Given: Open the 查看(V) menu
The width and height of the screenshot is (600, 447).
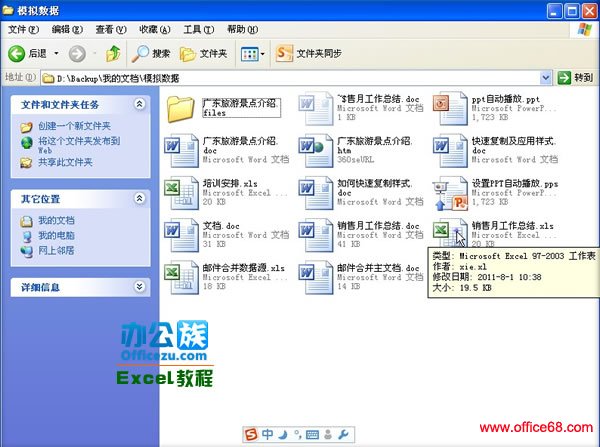Looking at the screenshot, I should pos(111,29).
